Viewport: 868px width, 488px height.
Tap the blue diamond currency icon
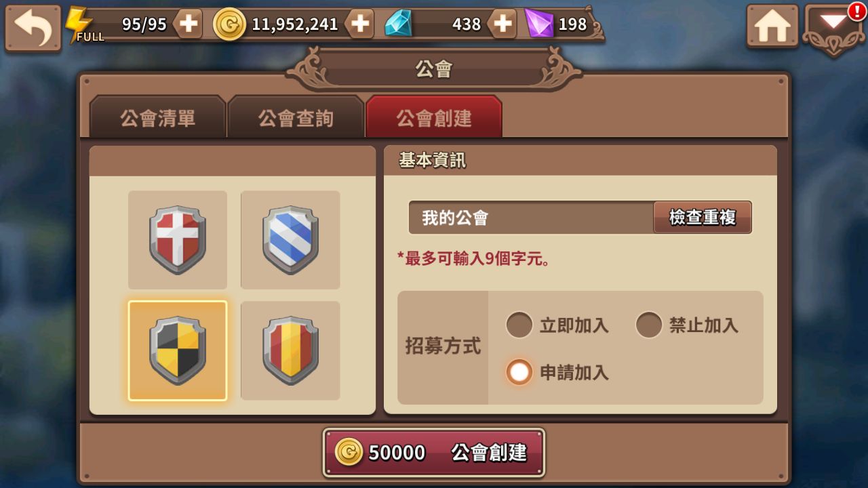click(399, 24)
